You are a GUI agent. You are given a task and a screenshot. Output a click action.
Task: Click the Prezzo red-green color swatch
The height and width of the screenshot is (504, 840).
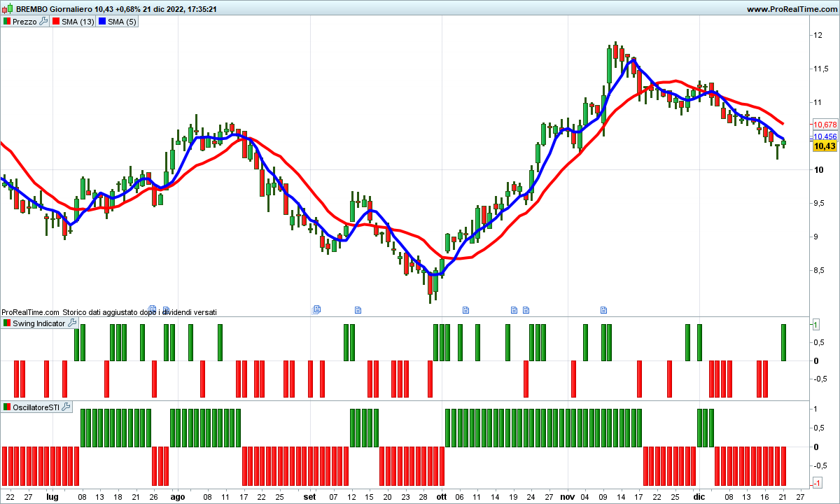[x=7, y=22]
